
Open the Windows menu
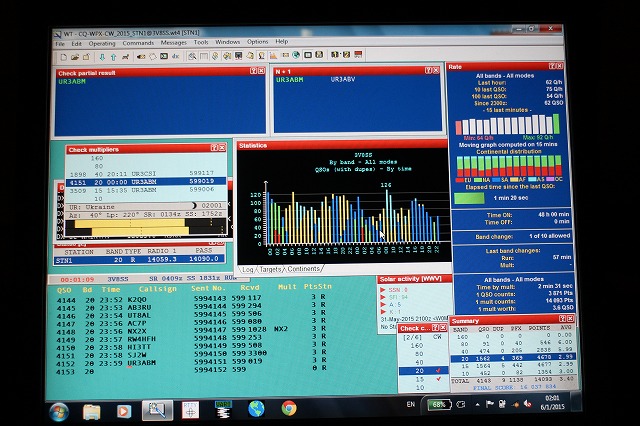tap(227, 42)
